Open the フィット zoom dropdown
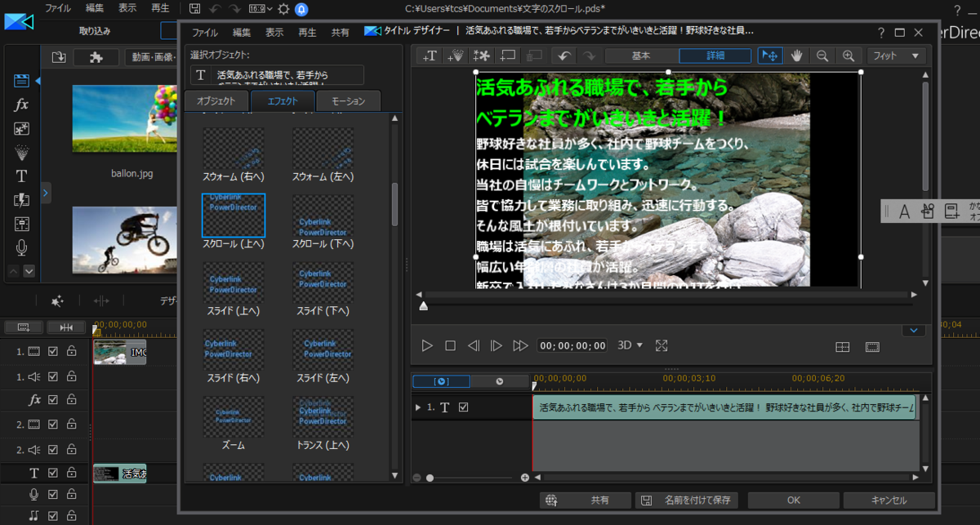 coord(896,56)
